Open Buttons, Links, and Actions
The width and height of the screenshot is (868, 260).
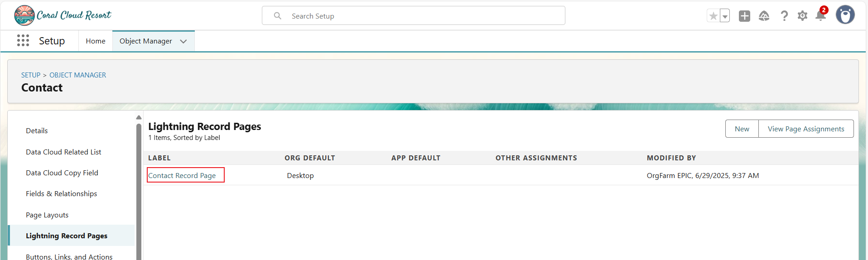tap(69, 256)
